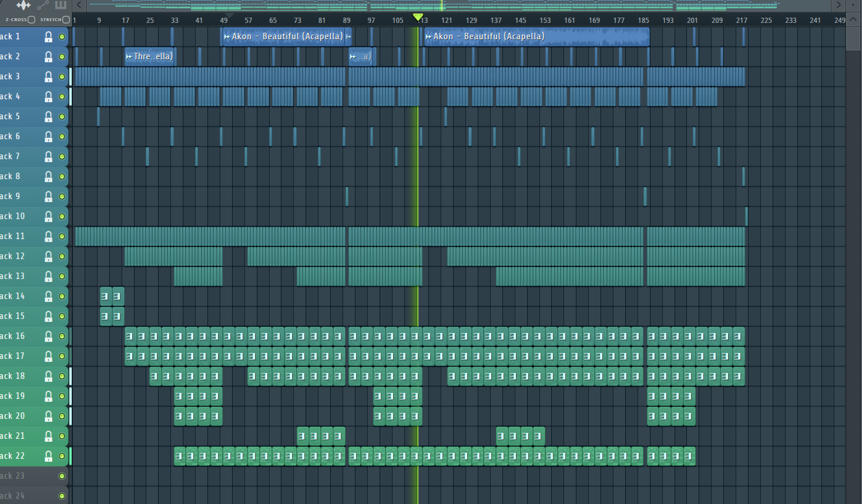The width and height of the screenshot is (862, 504).
Task: Enable the Z-CROSS checkbox
Action: tap(32, 19)
